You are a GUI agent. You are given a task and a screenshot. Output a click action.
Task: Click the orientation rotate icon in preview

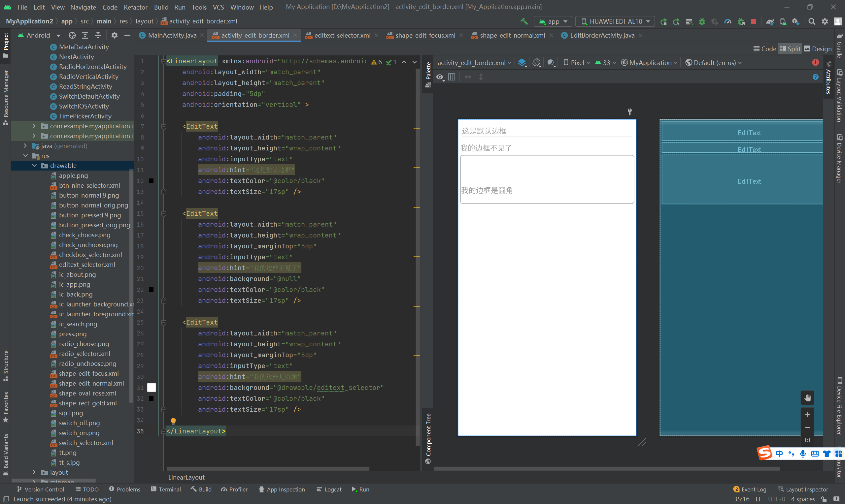536,62
